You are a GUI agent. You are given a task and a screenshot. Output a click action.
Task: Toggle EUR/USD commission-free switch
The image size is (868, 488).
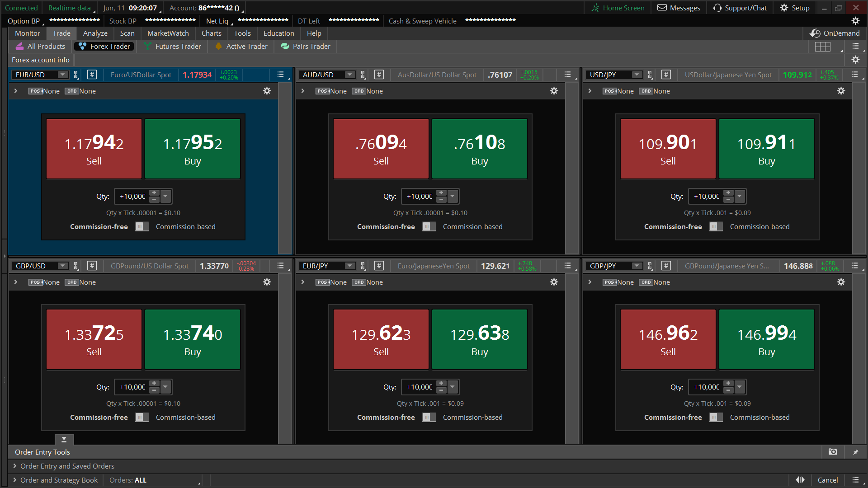(x=142, y=227)
